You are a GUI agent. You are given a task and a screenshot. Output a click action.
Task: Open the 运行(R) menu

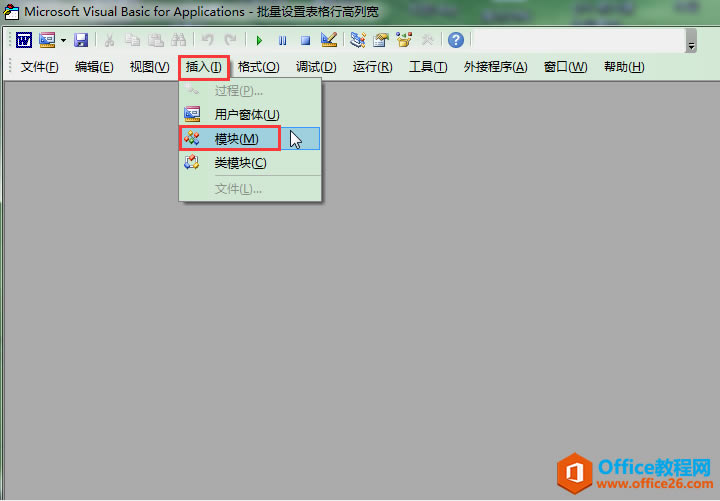tap(372, 67)
